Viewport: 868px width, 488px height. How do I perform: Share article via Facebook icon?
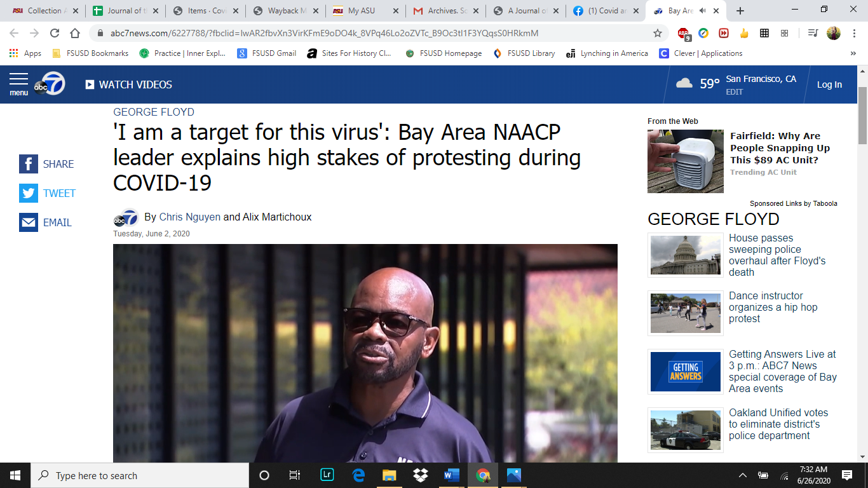tap(29, 164)
